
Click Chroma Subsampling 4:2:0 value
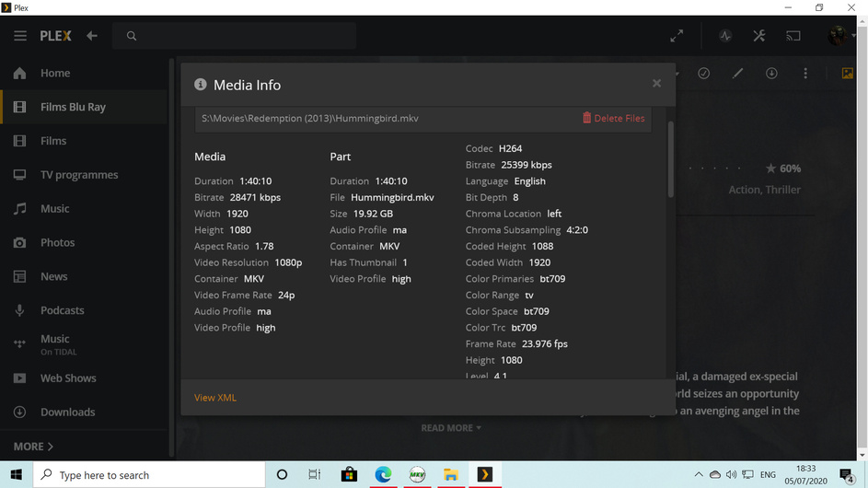[x=577, y=229]
